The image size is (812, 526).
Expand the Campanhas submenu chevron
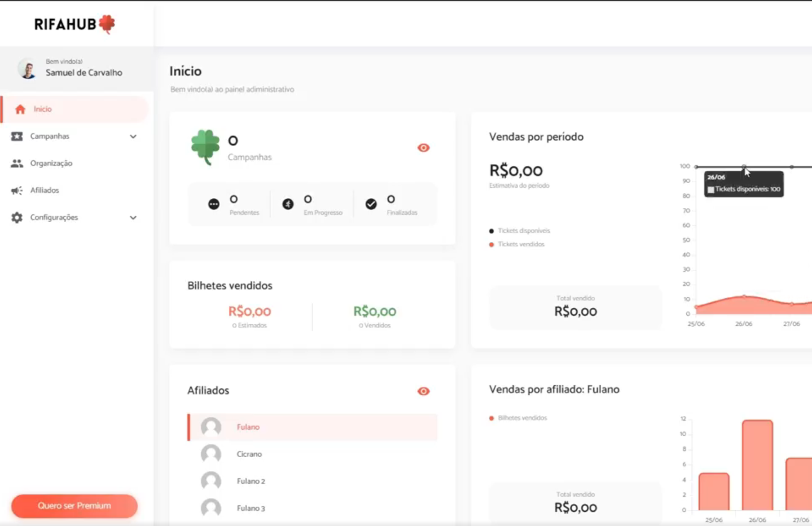click(133, 136)
